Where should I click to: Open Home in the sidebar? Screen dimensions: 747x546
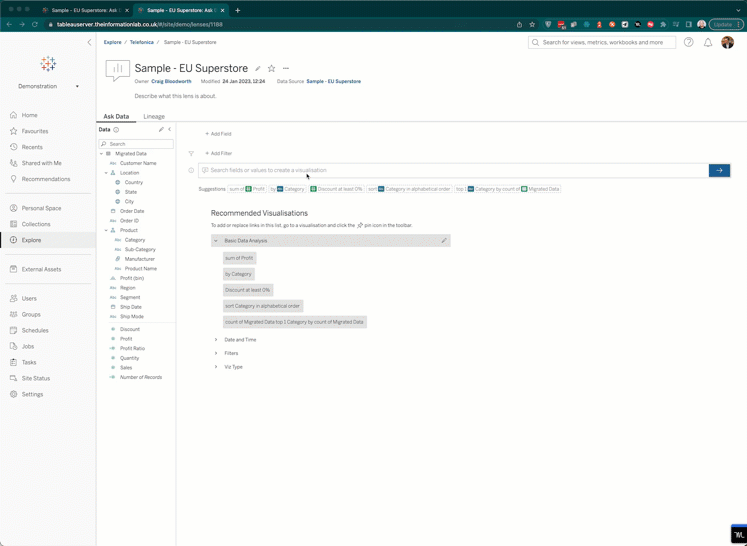[x=30, y=115]
